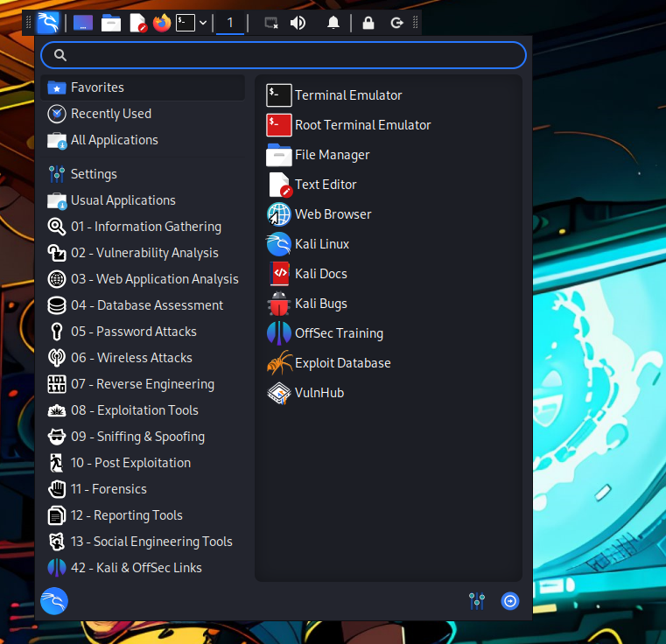Click the Kali user avatar at menu bottom
This screenshot has height=644, width=666.
point(54,601)
